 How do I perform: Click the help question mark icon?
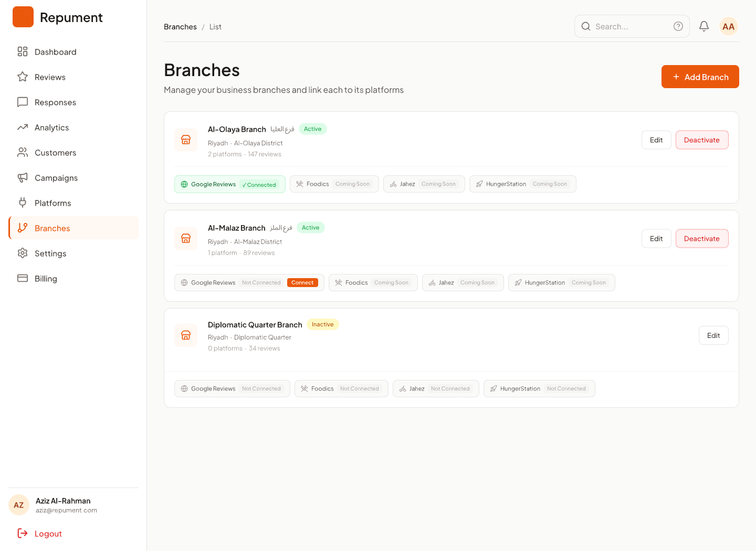[678, 26]
